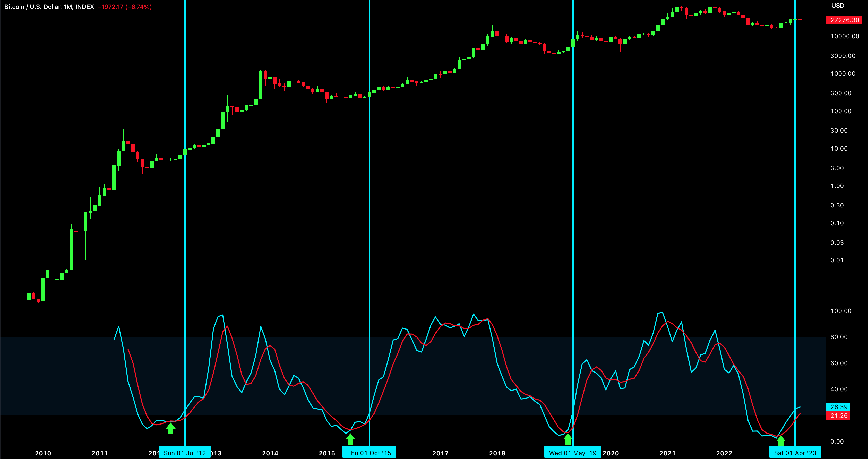Click the 100.00 oscillator axis label

coord(841,311)
